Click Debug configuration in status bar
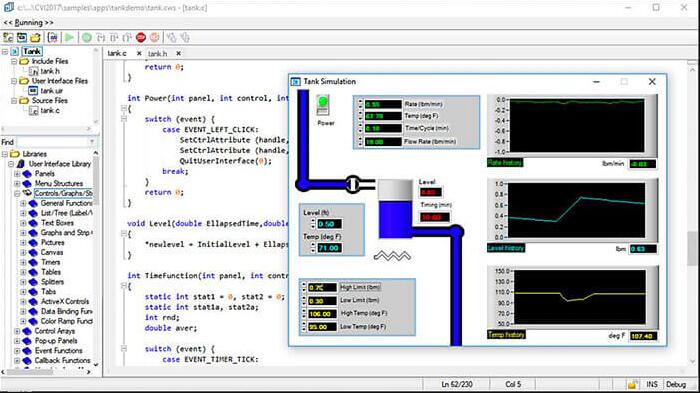This screenshot has width=700, height=393. click(676, 384)
